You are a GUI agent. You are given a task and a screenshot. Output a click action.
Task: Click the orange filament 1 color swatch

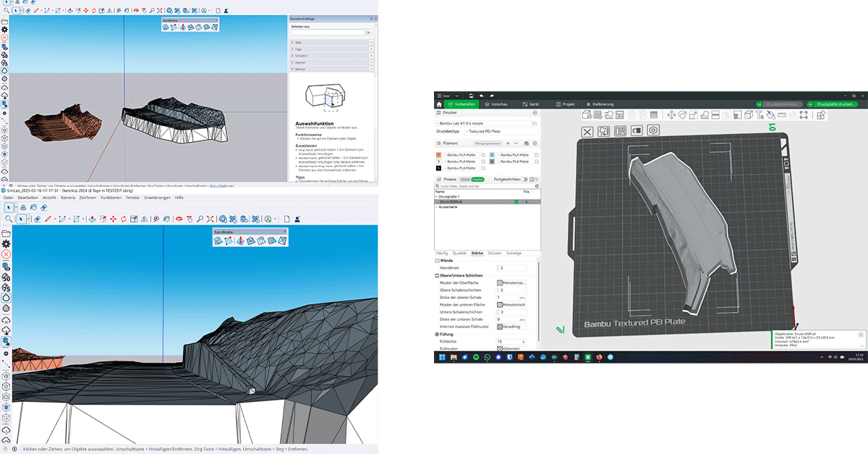pyautogui.click(x=438, y=155)
